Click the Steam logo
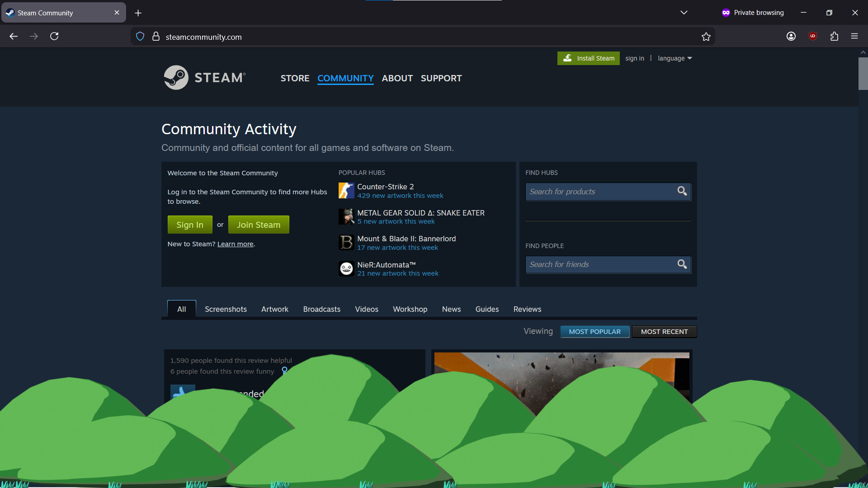Screen dimensions: 868x488 204,77
